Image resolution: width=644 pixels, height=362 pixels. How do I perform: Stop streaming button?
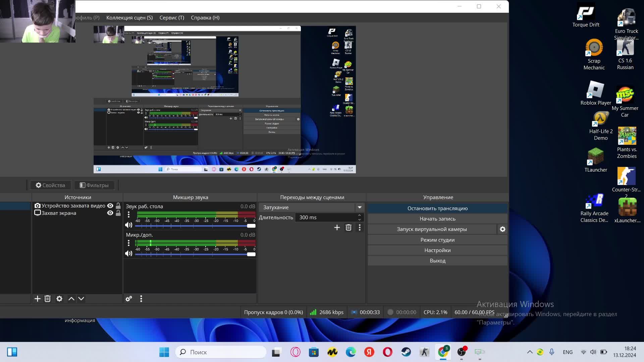(437, 208)
